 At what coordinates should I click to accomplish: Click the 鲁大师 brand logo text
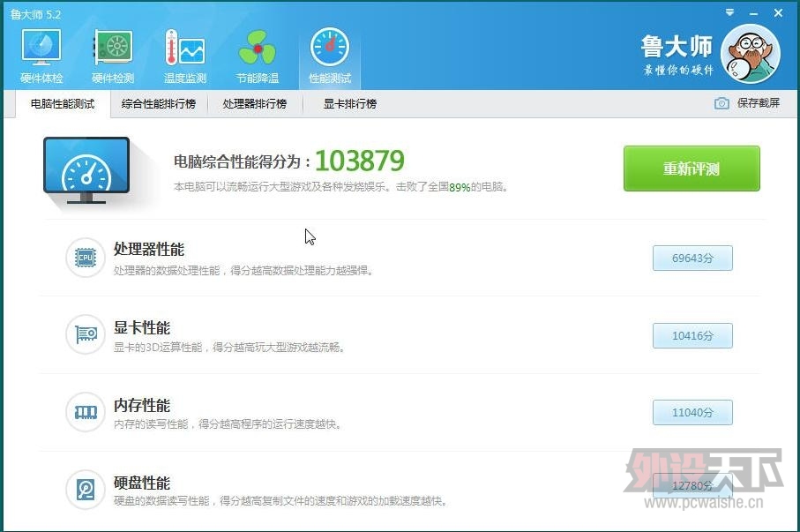coord(677,47)
